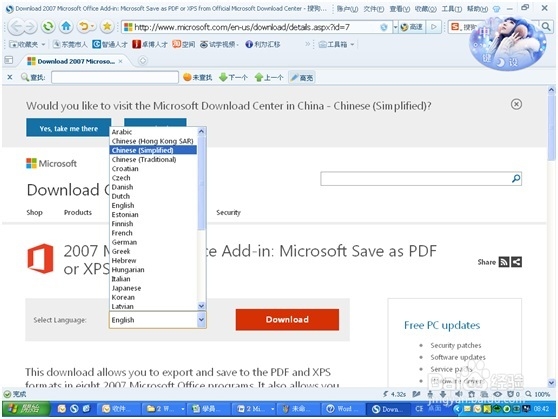Click the red Download button
The image size is (558, 419).
click(287, 320)
